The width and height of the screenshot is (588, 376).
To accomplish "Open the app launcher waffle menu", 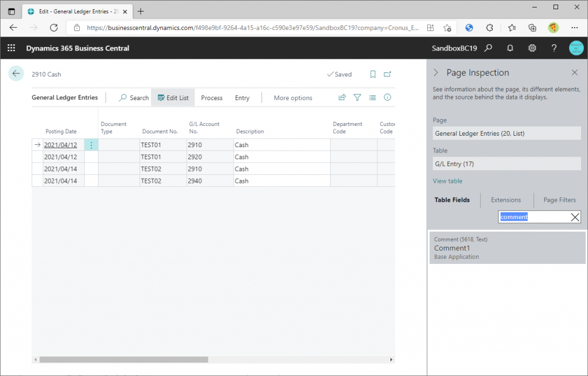I will [11, 48].
